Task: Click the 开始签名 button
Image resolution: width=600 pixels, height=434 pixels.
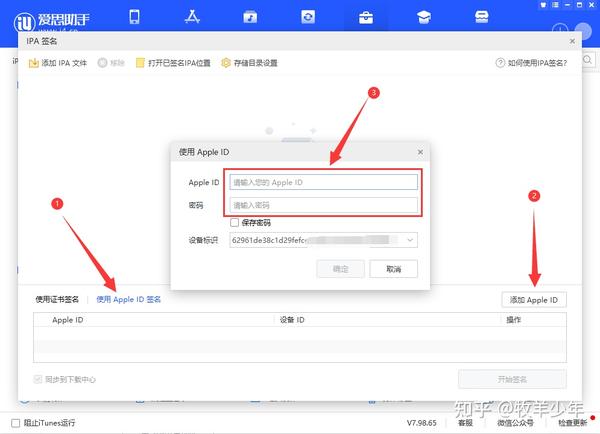Action: coord(512,379)
